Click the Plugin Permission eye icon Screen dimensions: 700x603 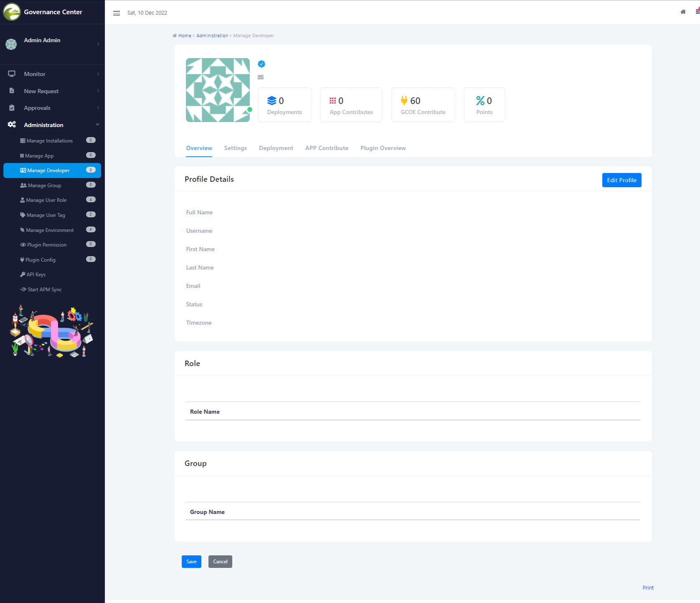coord(23,245)
